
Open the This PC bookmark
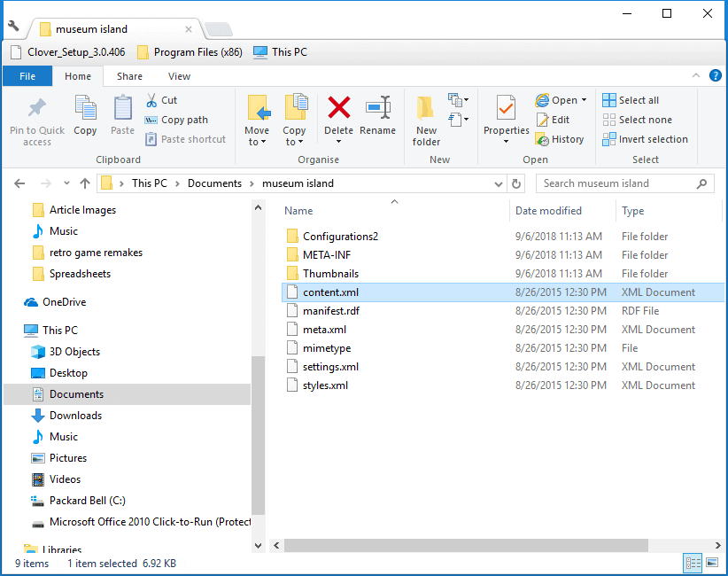point(280,52)
